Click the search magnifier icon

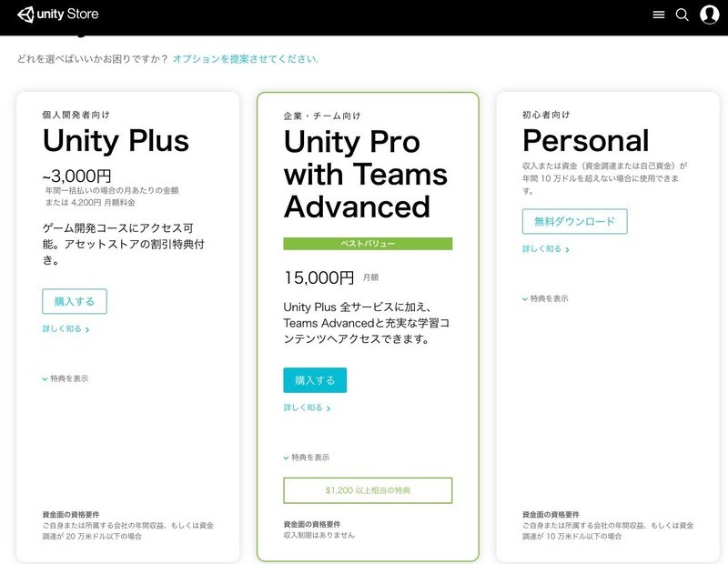[682, 15]
